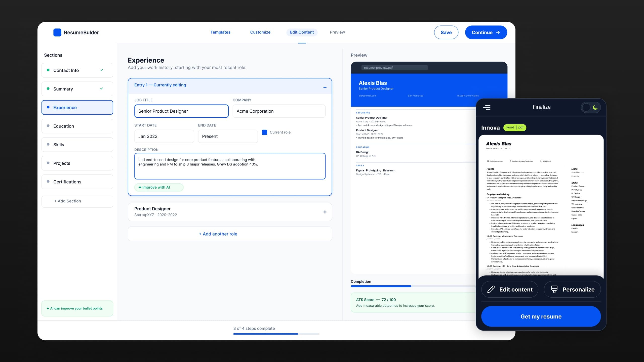Image resolution: width=644 pixels, height=362 pixels.
Task: Click the ATS Score 72 / 100 card
Action: 414,302
